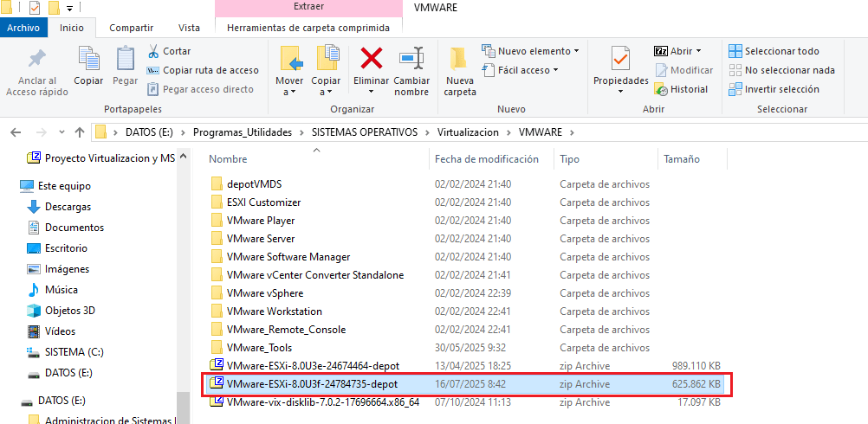Select VMware-vix-disklib-7.0.2 zip file
Image resolution: width=868 pixels, height=424 pixels.
point(315,402)
